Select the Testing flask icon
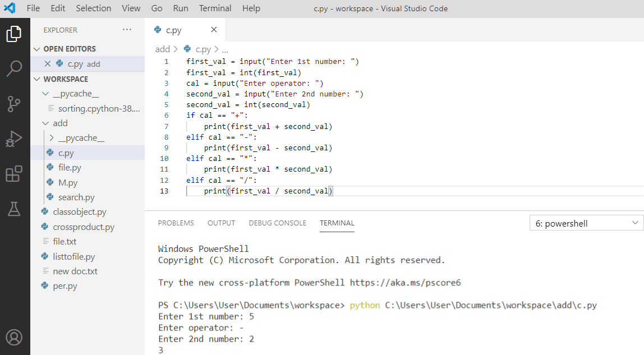The image size is (644, 355). (15, 209)
